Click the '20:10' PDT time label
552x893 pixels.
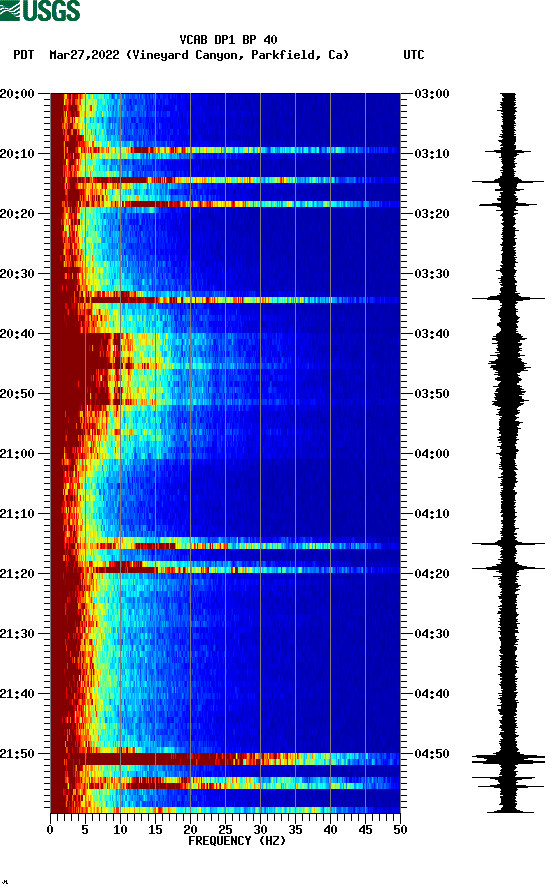(x=17, y=154)
